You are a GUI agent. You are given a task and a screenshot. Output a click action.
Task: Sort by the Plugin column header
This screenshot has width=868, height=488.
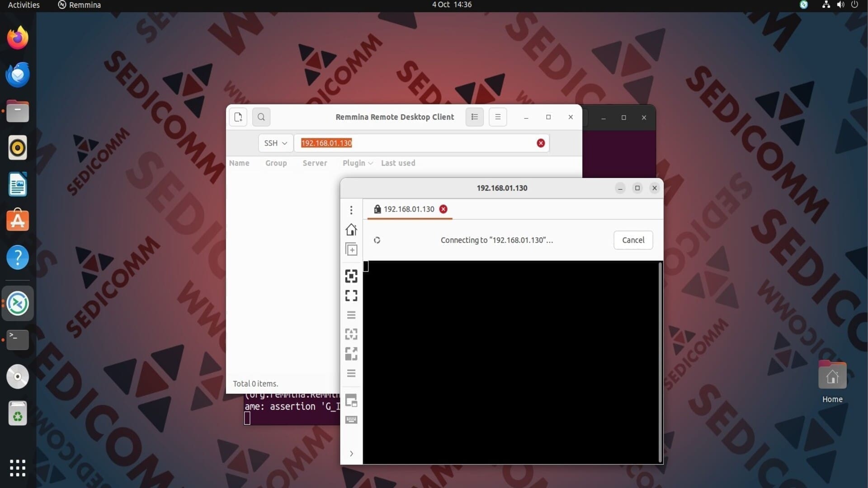[x=358, y=163]
